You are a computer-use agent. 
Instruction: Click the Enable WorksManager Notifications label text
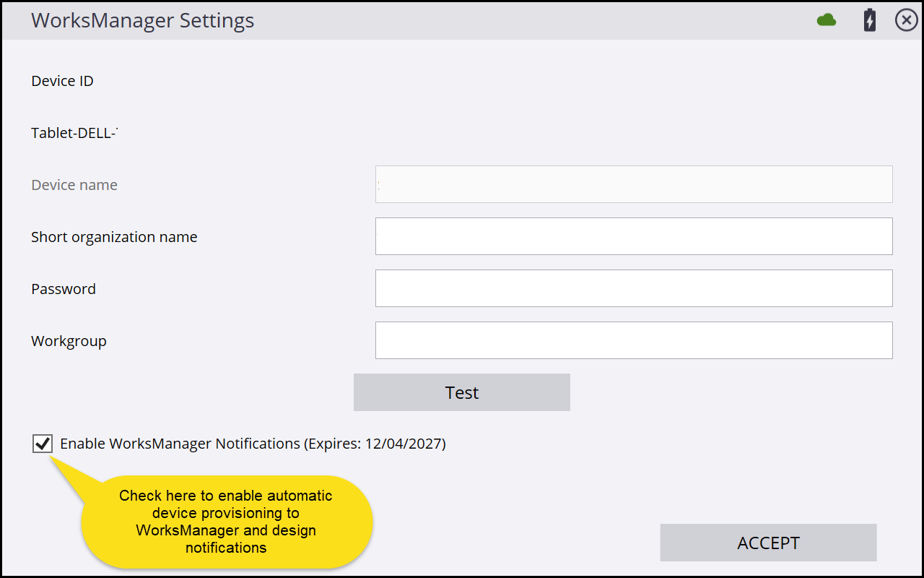[x=253, y=444]
